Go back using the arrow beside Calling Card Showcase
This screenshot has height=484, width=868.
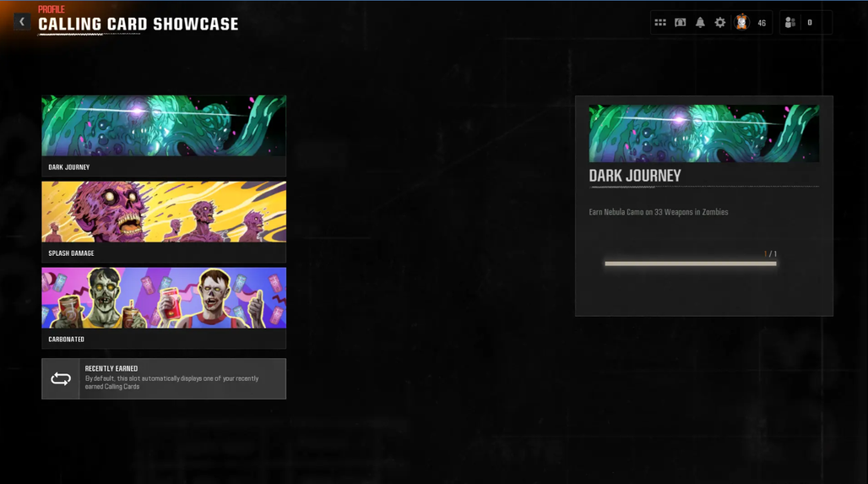(22, 22)
